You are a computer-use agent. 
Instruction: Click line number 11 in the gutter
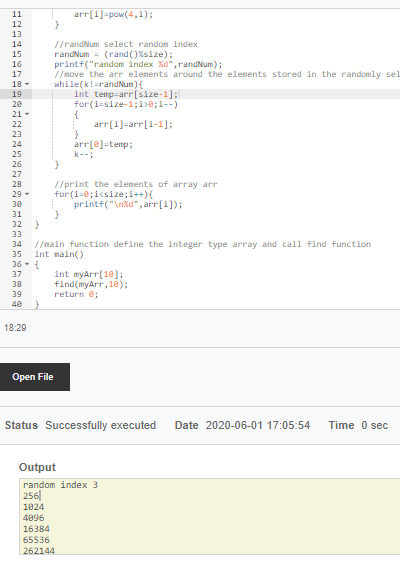[x=17, y=14]
